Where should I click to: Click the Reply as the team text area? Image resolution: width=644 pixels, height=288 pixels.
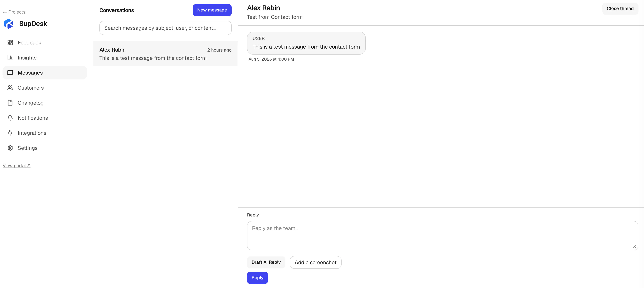pyautogui.click(x=443, y=235)
